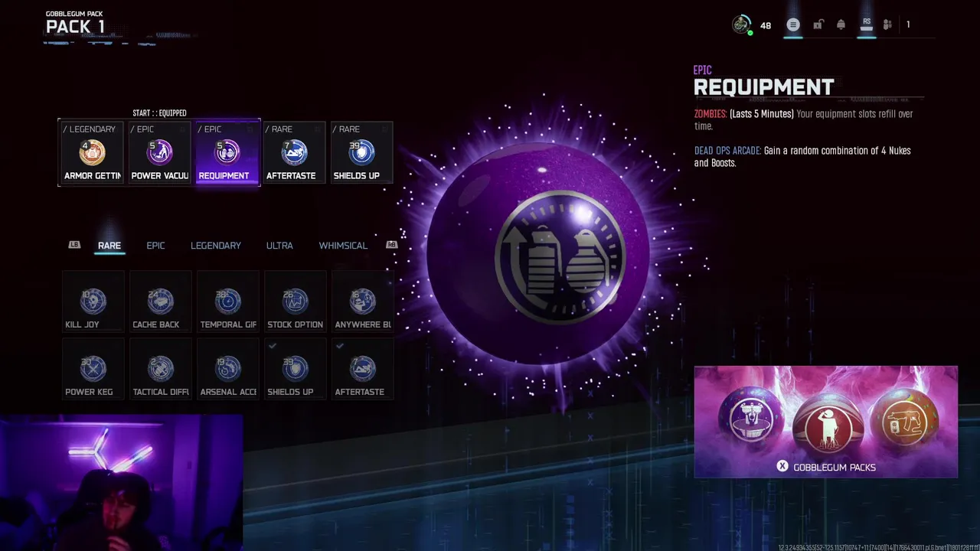Select the equipped Aftertaste slot in top row
The image size is (980, 551).
click(295, 153)
